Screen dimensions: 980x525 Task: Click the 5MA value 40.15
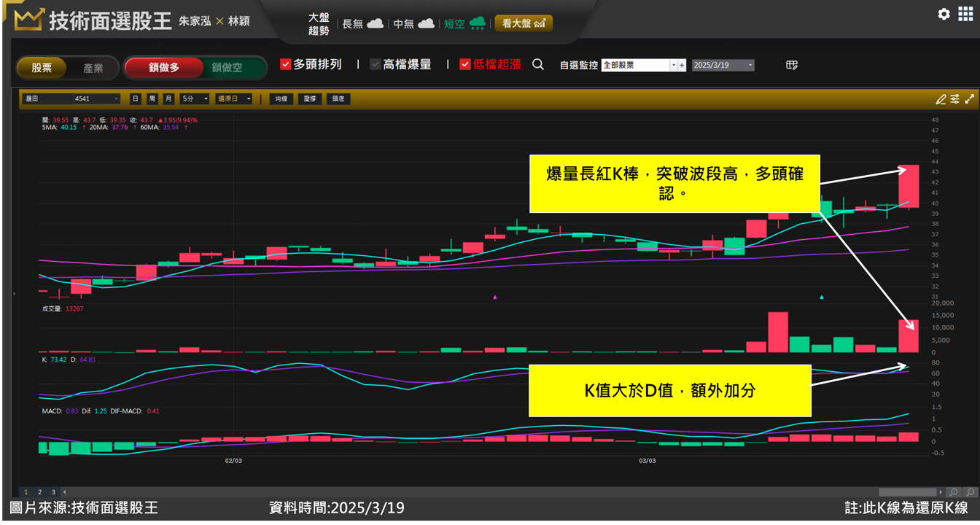(x=69, y=127)
